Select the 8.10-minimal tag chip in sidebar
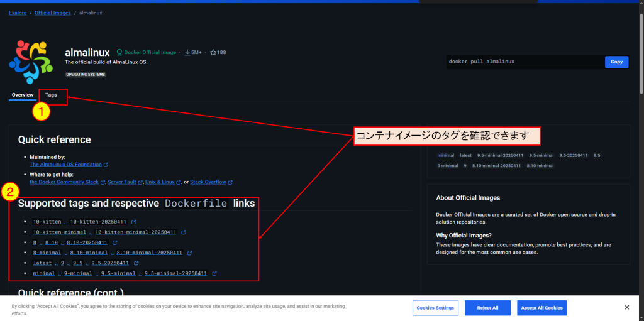Viewport: 644px width, 321px height. 540,166
